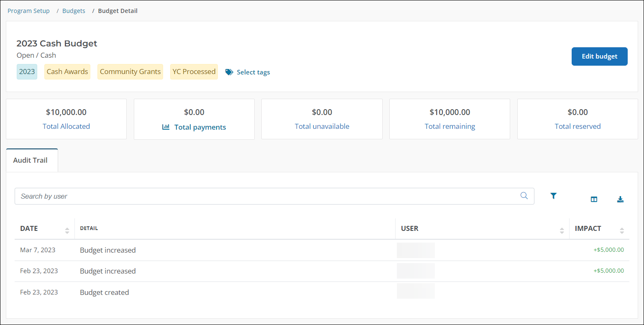This screenshot has height=325, width=644.
Task: Click the Total remaining card
Action: [x=450, y=119]
